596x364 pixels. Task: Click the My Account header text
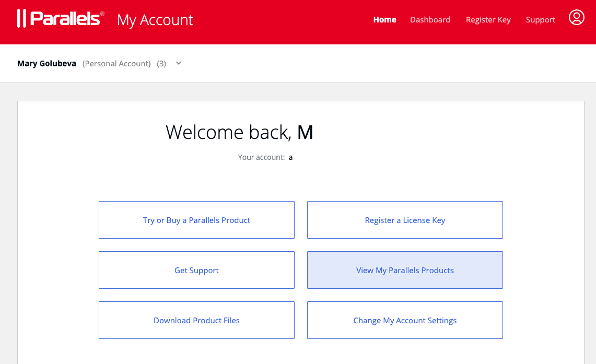155,20
